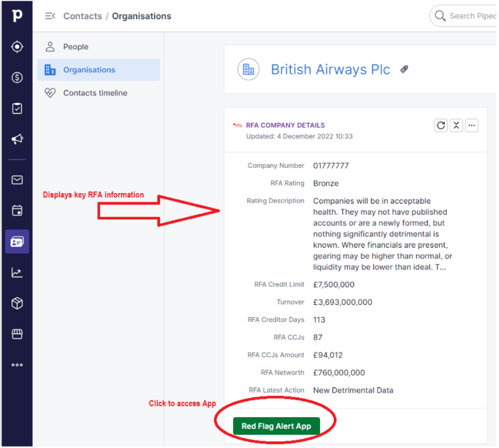This screenshot has width=499, height=448.
Task: Open RFA panel more options menu
Action: click(x=471, y=125)
